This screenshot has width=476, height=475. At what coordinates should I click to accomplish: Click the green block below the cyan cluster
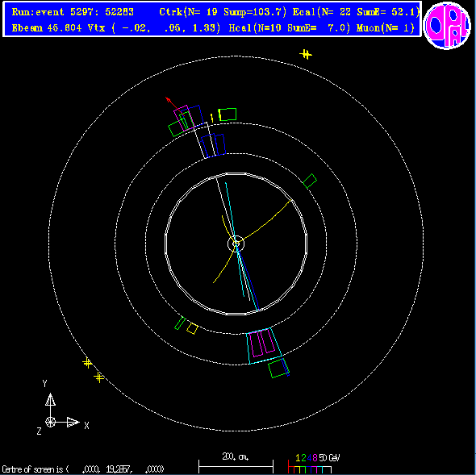(x=278, y=369)
